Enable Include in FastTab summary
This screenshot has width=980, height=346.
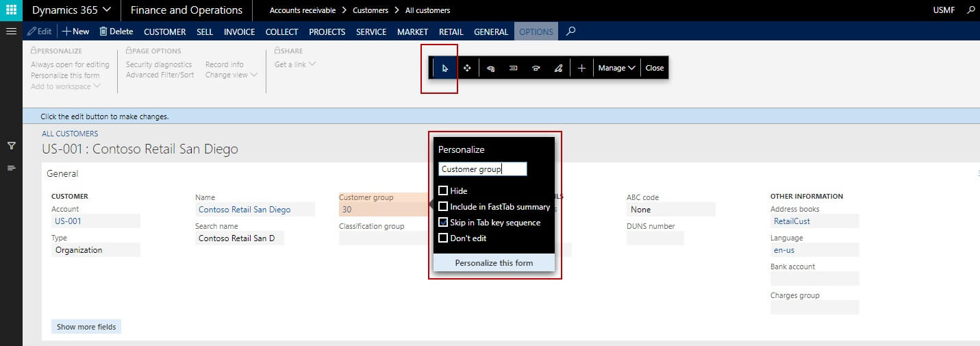point(443,206)
